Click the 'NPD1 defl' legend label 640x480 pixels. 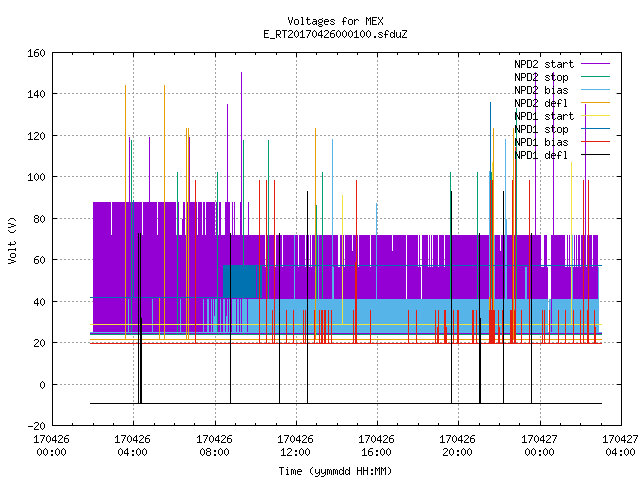click(x=541, y=156)
